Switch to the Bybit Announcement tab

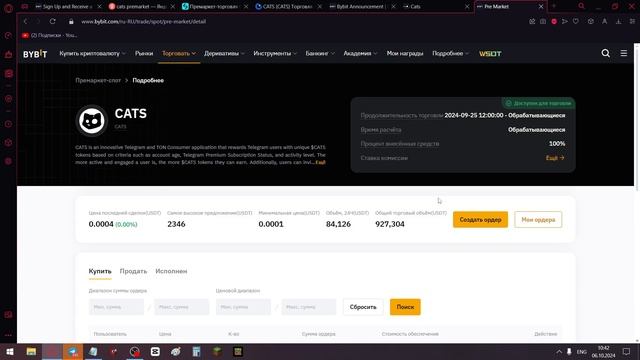pos(361,7)
